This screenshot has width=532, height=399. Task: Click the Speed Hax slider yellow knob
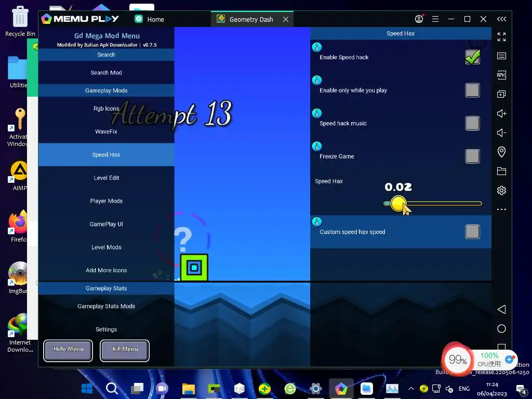[x=398, y=204]
